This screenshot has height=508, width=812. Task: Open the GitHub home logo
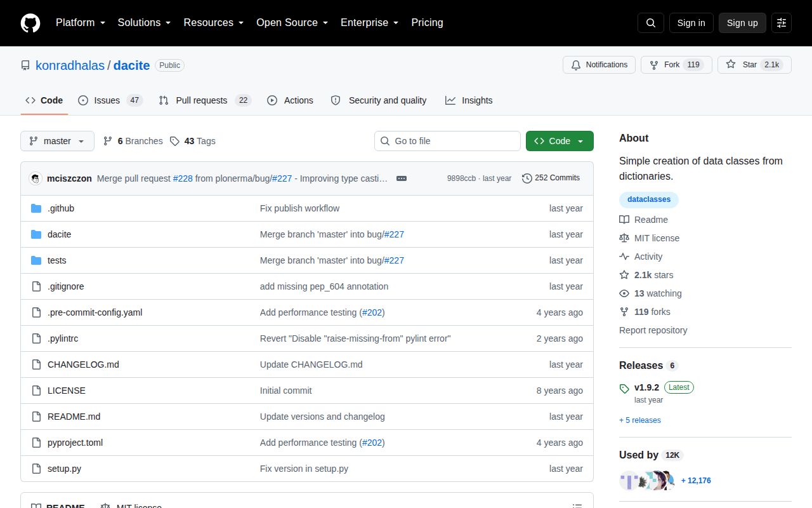30,23
